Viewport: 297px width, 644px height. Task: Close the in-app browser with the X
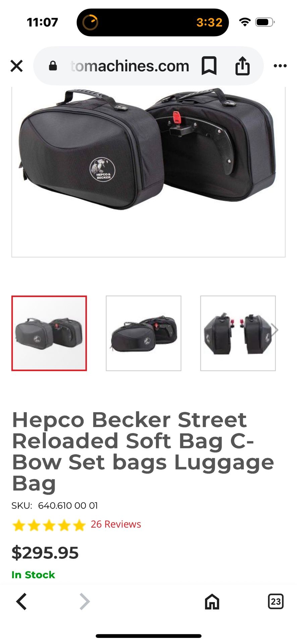point(16,66)
